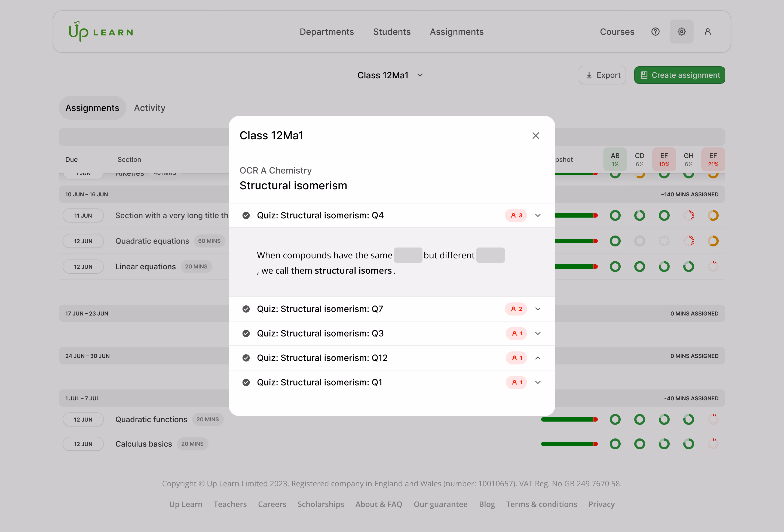Open the Privacy footer link
This screenshot has width=784, height=532.
(602, 504)
